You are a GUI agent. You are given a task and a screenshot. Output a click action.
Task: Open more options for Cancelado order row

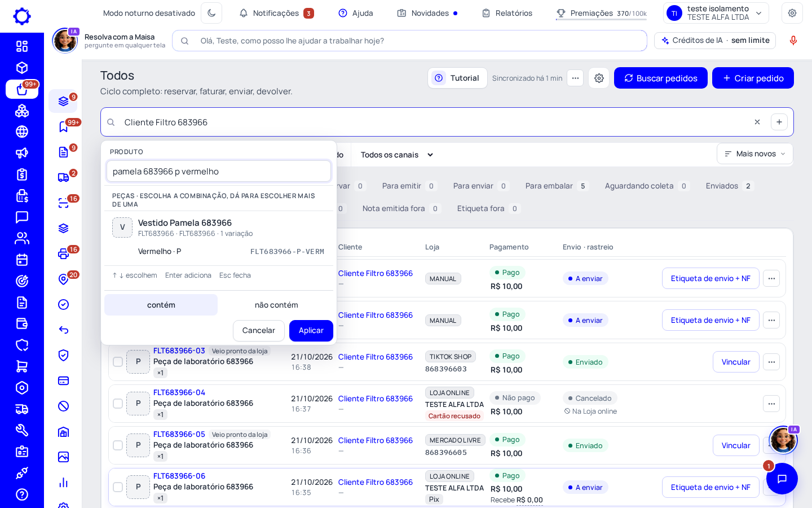(771, 404)
